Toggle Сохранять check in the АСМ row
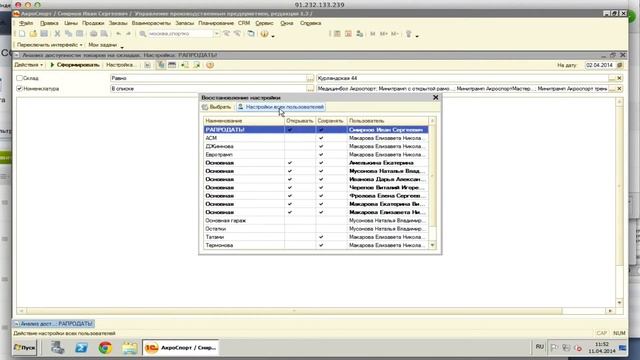This screenshot has height=360, width=640. (321, 138)
